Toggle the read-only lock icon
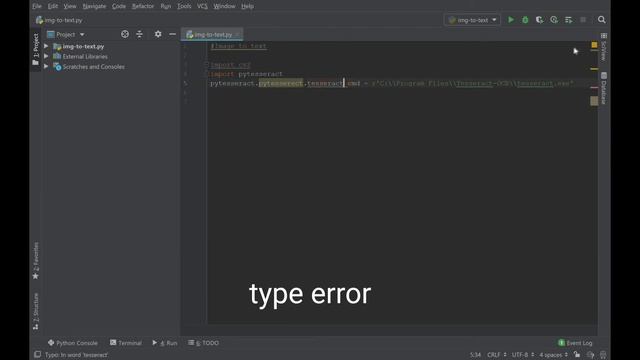Image resolution: width=640 pixels, height=360 pixels. click(x=577, y=355)
